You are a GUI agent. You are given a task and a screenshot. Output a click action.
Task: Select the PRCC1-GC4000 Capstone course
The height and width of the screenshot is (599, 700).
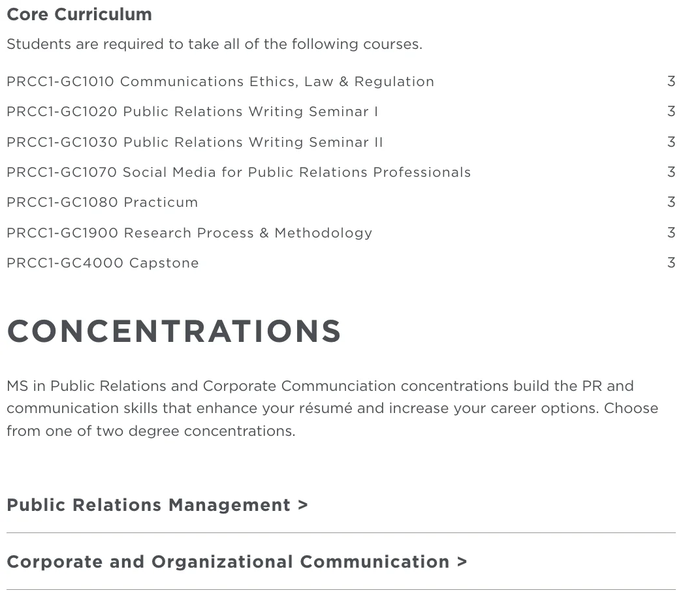point(103,263)
